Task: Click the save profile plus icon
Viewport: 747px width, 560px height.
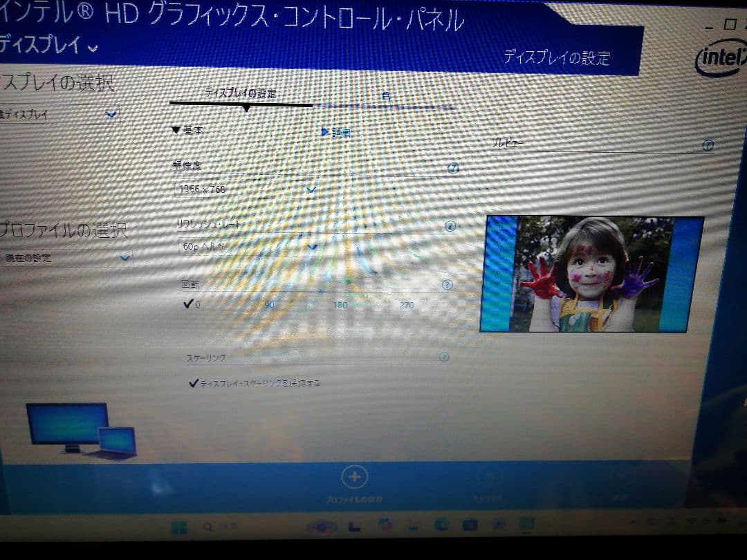Action: click(x=354, y=477)
